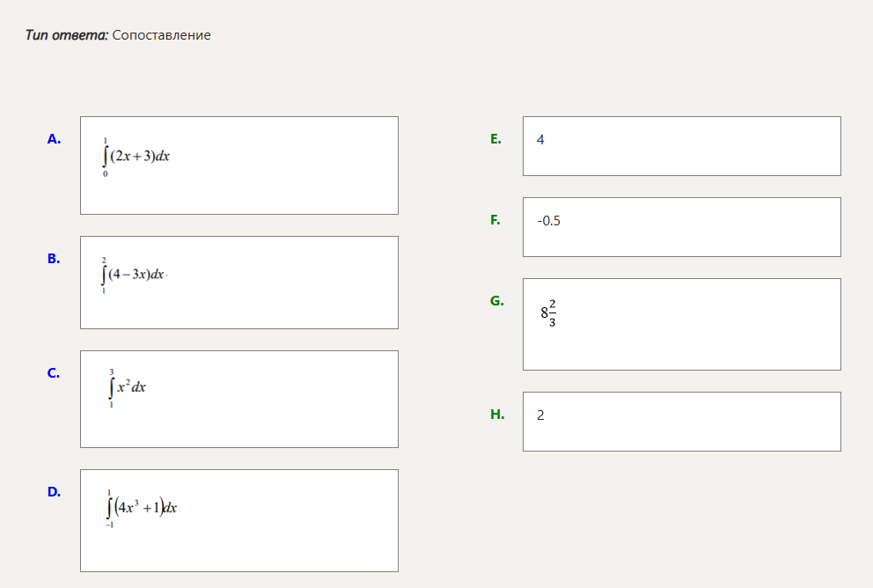This screenshot has height=588, width=873.
Task: Click the blue letter C label
Action: pos(54,372)
